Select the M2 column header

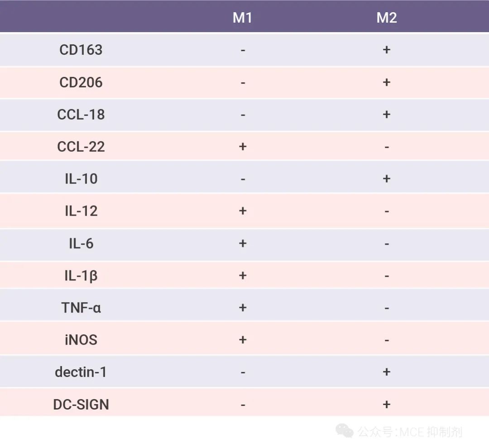(x=386, y=18)
